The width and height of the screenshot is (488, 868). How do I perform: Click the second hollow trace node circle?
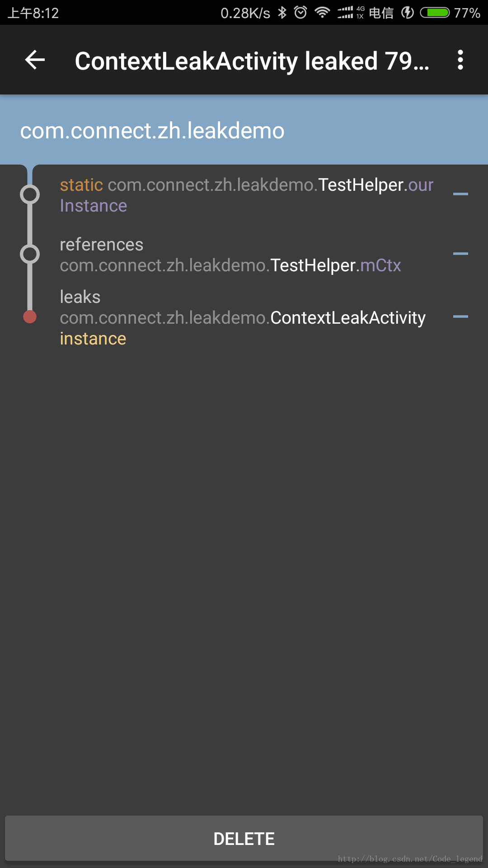tap(30, 254)
